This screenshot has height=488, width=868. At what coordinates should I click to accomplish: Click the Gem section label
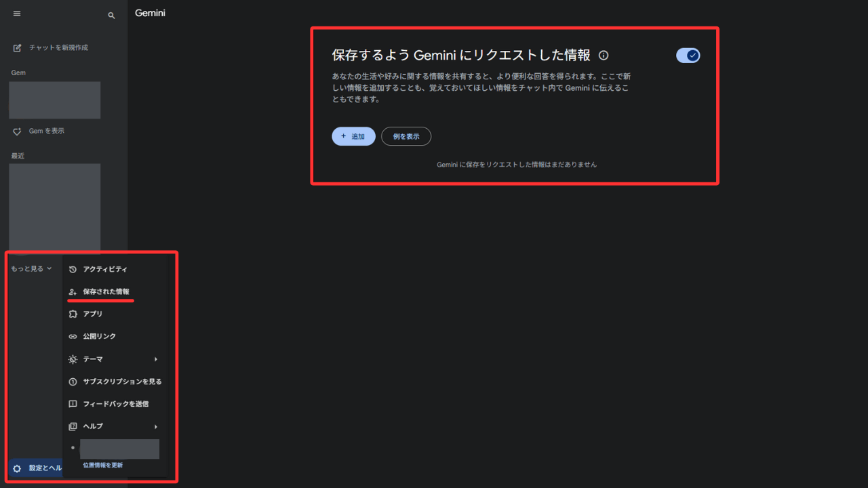pyautogui.click(x=18, y=73)
